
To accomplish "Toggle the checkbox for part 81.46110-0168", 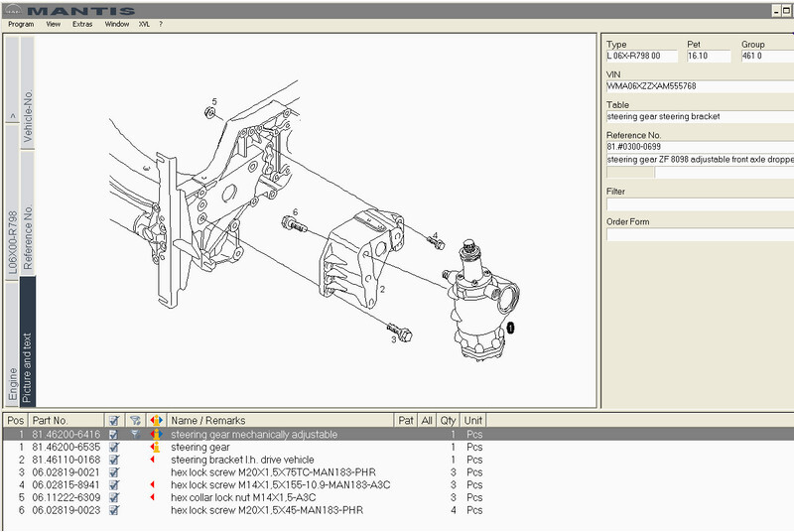I will coord(114,460).
